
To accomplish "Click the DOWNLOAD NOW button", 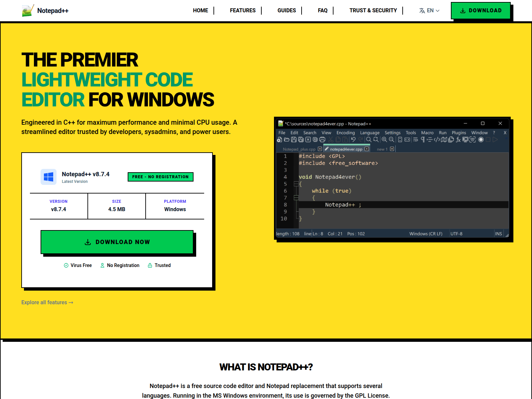I will [x=117, y=242].
